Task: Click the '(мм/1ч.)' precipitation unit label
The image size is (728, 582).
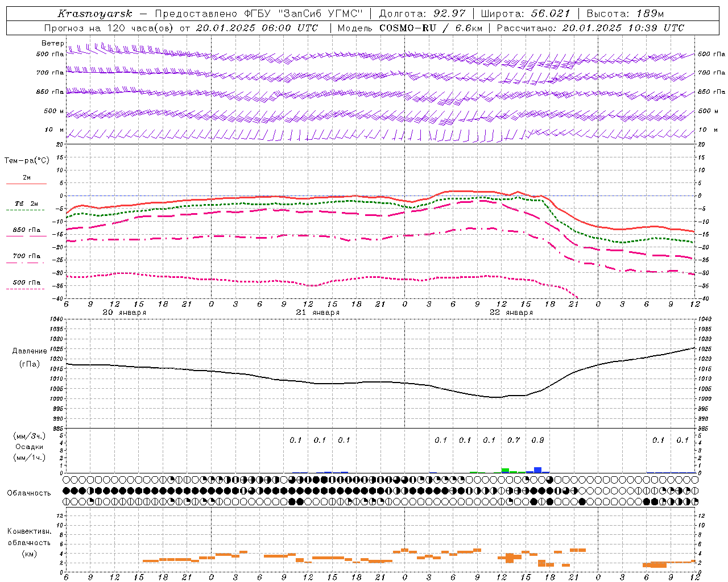Action: coord(30,458)
